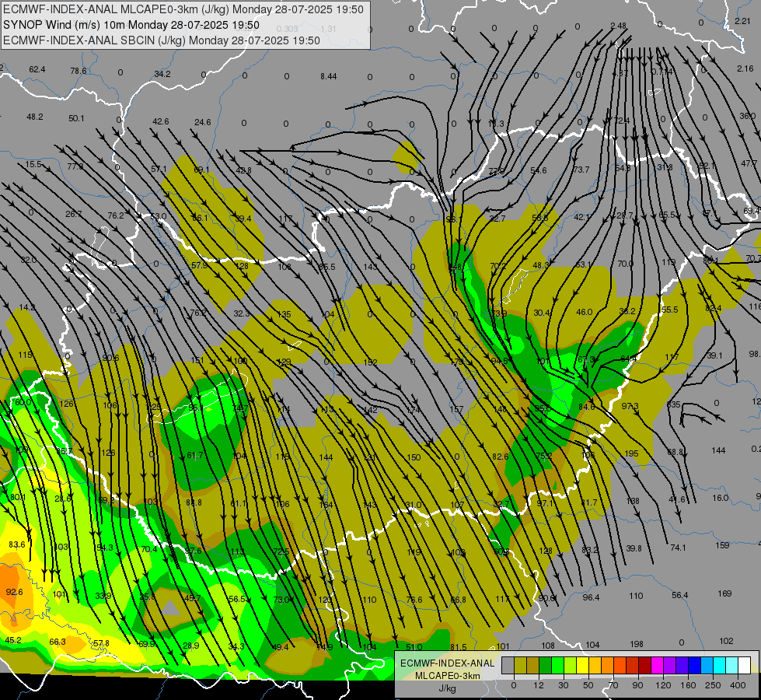761x700 pixels.
Task: Click the map value 169
Action: 724,593
